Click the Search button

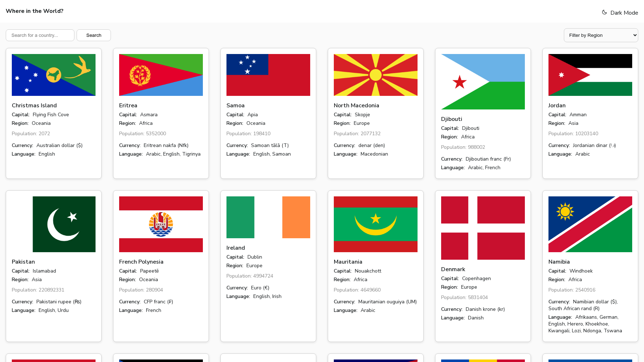click(94, 35)
